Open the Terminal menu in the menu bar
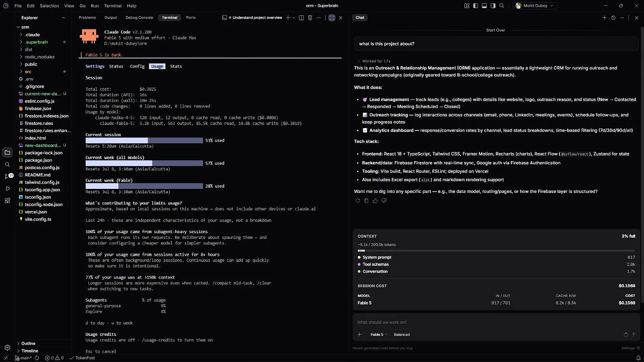 coord(113,6)
